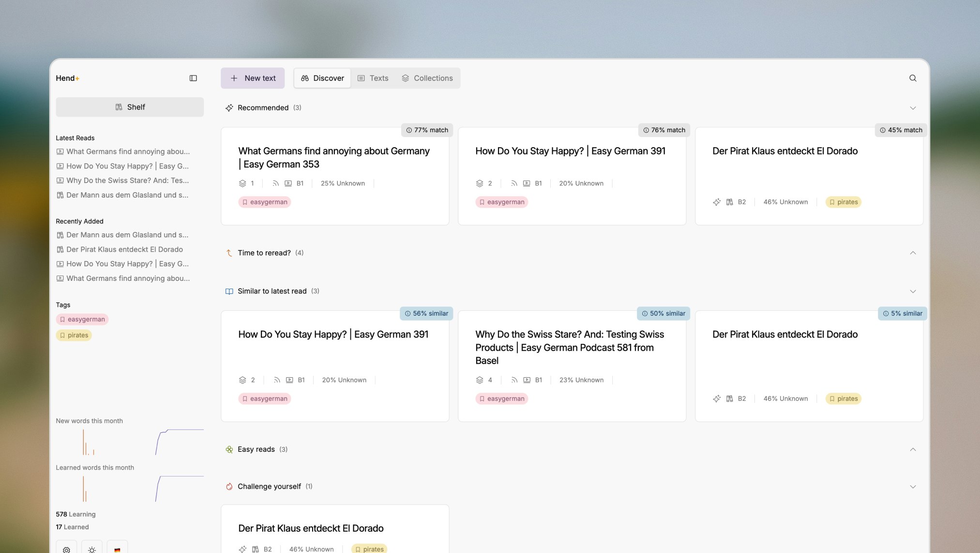Collapse the Similar to latest read chevron

coord(913,291)
